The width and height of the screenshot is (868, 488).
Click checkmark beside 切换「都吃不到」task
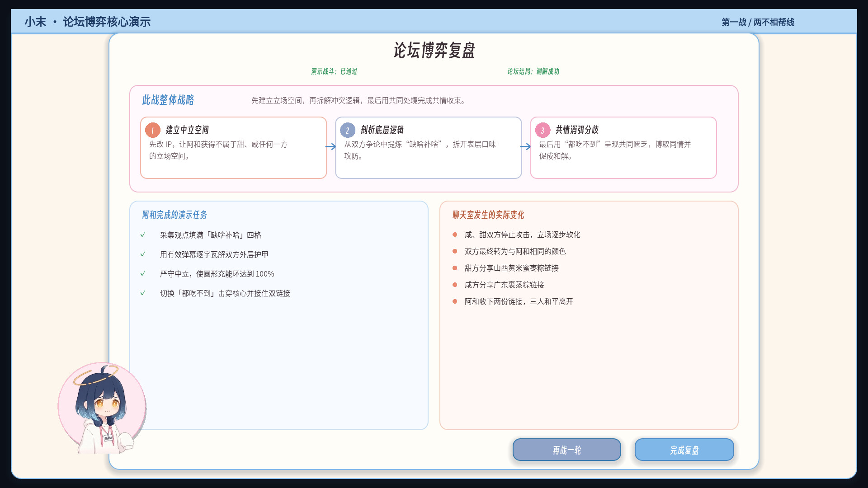point(143,293)
